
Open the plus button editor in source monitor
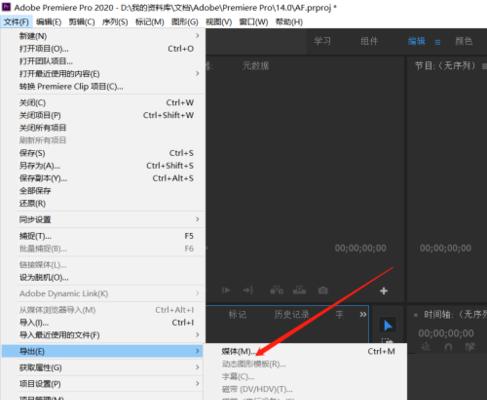pyautogui.click(x=384, y=291)
